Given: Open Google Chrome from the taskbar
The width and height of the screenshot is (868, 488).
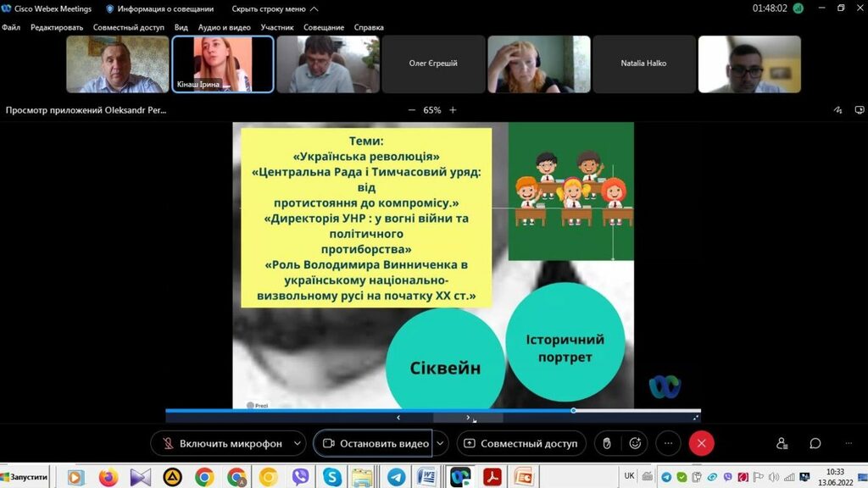Looking at the screenshot, I should (x=204, y=477).
